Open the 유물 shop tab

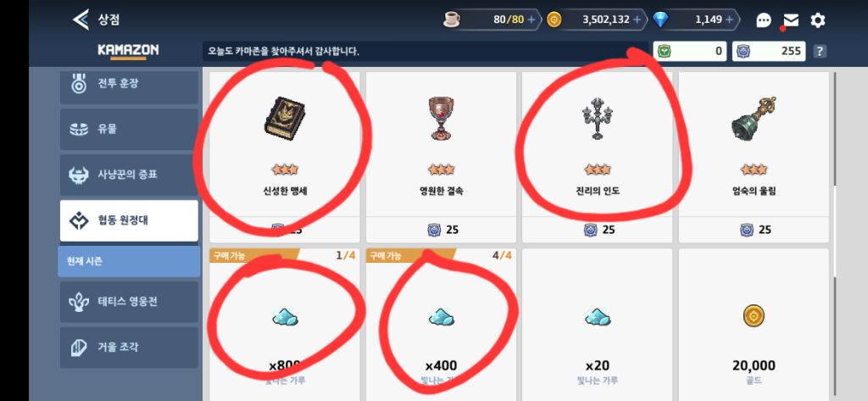coord(129,130)
